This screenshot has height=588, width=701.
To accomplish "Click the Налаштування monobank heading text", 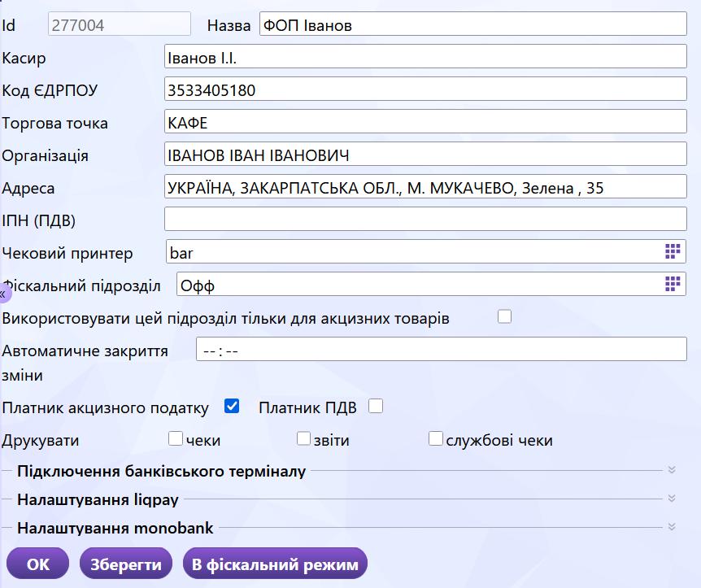I will [x=115, y=528].
